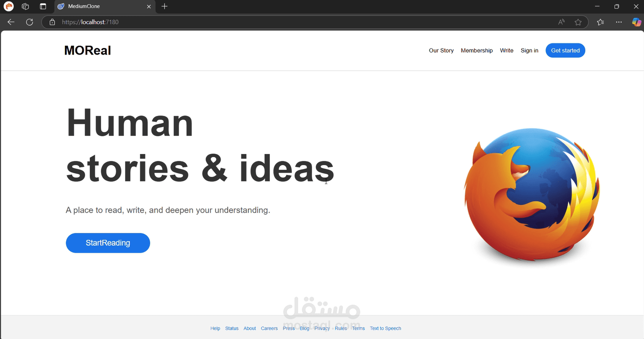Reload the page with refresh icon
The image size is (644, 339).
click(x=29, y=22)
